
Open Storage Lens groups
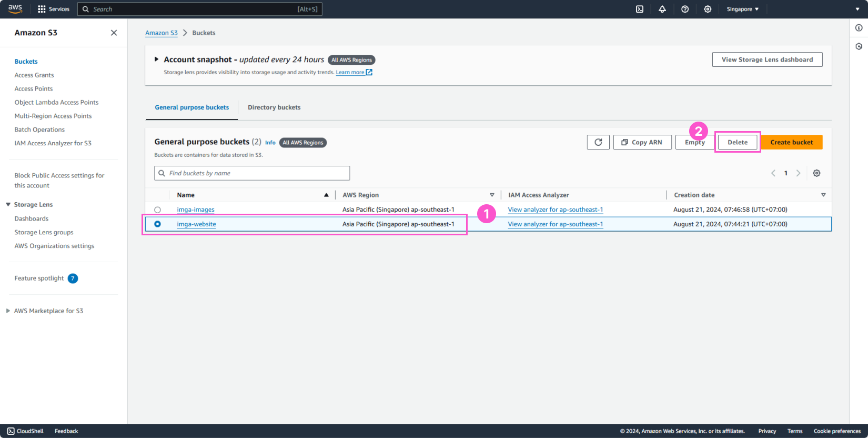point(44,232)
